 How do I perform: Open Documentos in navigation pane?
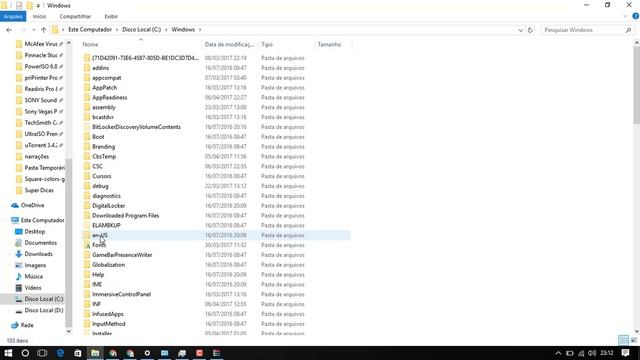[x=40, y=242]
